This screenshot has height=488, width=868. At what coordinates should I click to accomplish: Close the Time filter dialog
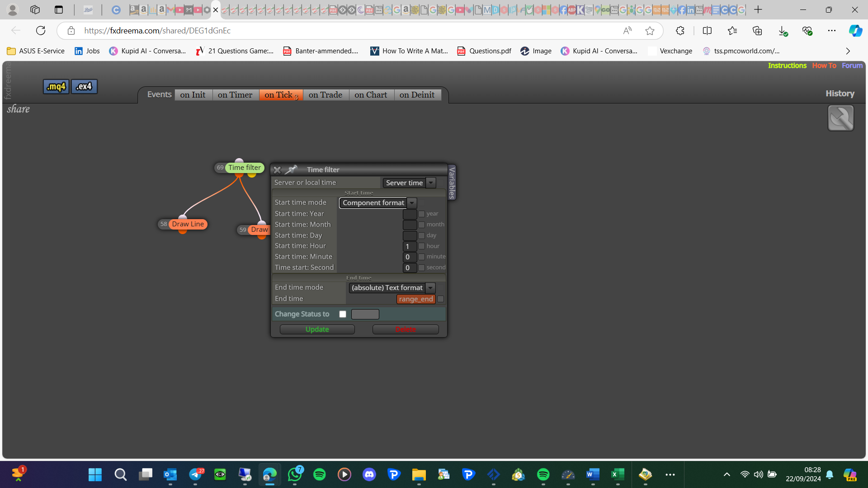coord(277,170)
